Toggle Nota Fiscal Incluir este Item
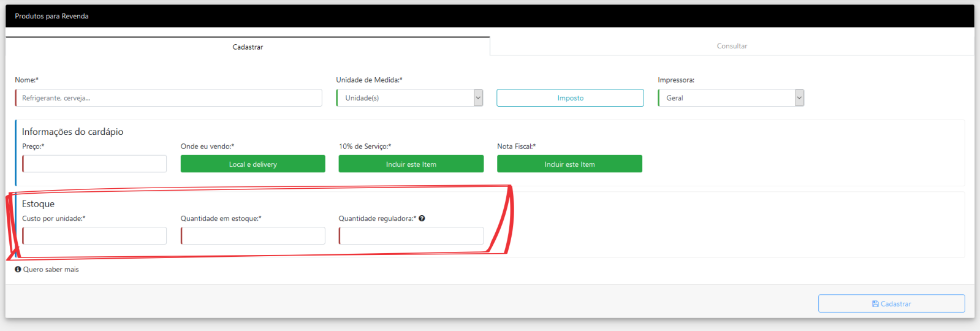The image size is (980, 331). 569,164
